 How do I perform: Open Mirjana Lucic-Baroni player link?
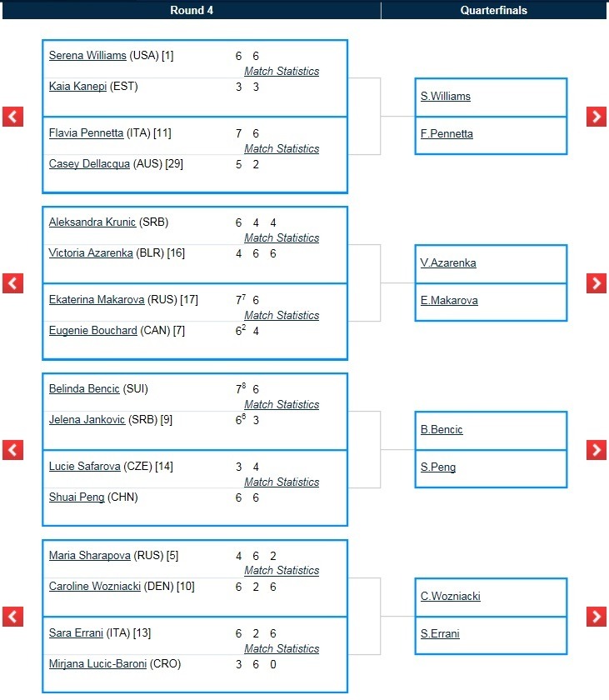pyautogui.click(x=97, y=664)
